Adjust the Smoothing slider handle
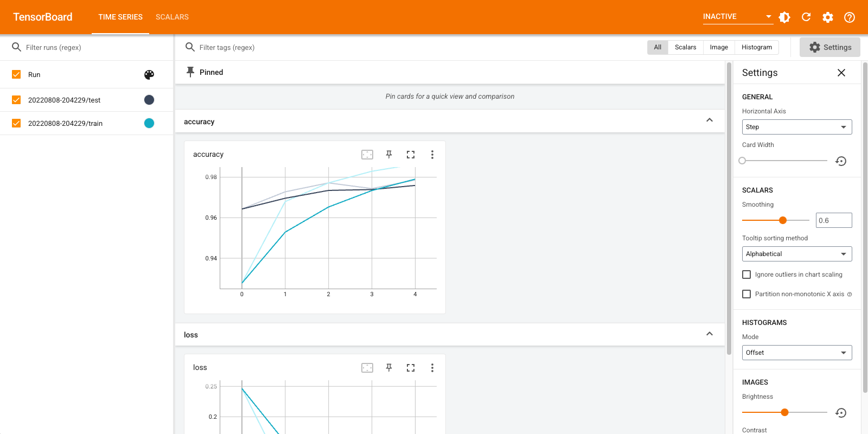Image resolution: width=868 pixels, height=434 pixels. [783, 220]
